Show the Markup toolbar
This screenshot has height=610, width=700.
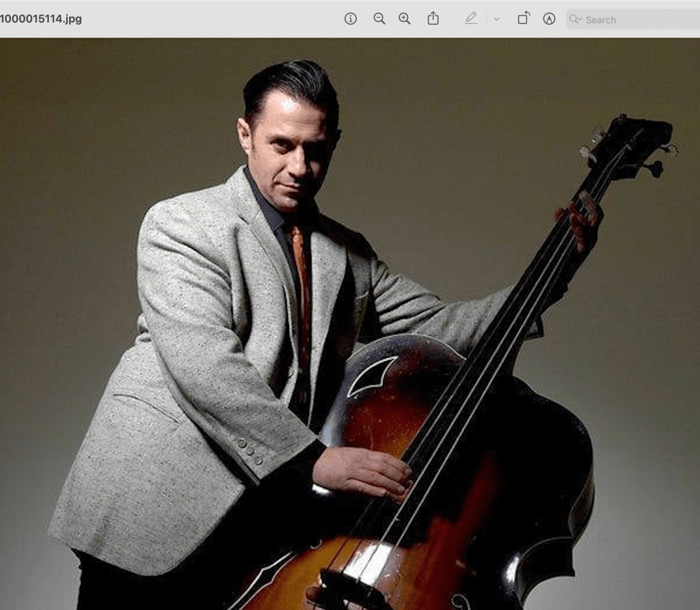pos(549,18)
